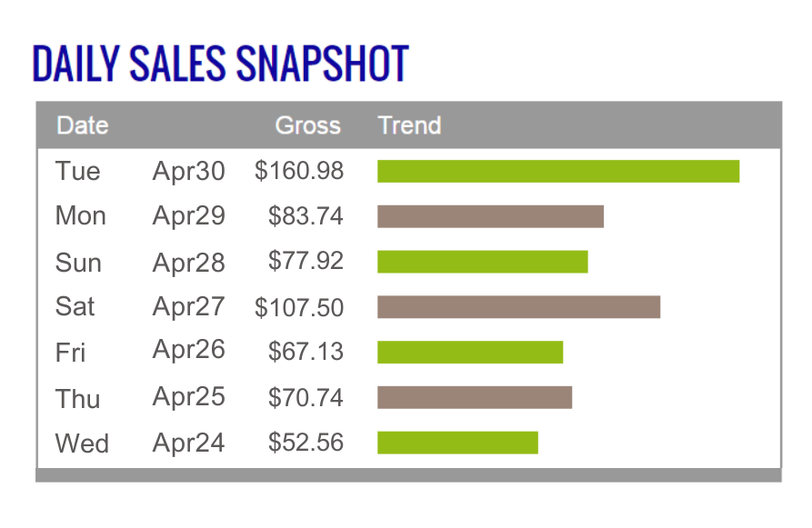Select the $52.56 gross value
The height and width of the screenshot is (528, 812).
(x=306, y=443)
